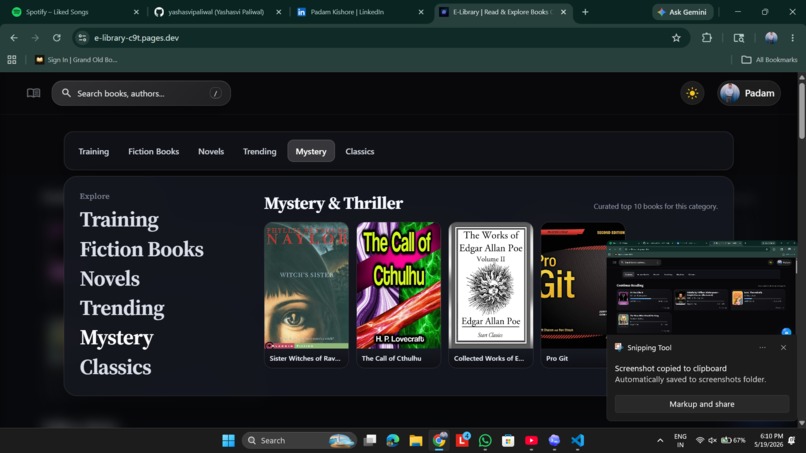806x453 pixels.
Task: Open Task View on the taskbar
Action: 370,441
